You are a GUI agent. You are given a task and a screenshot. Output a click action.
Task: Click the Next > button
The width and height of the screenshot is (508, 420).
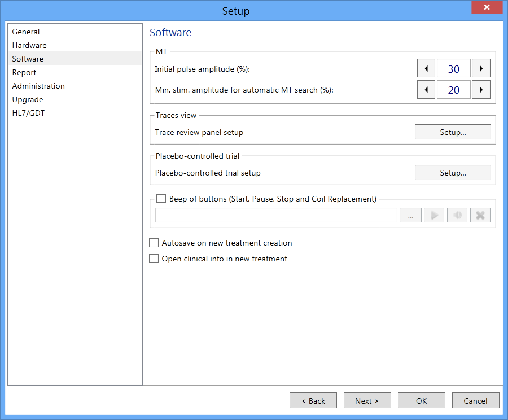[367, 401]
